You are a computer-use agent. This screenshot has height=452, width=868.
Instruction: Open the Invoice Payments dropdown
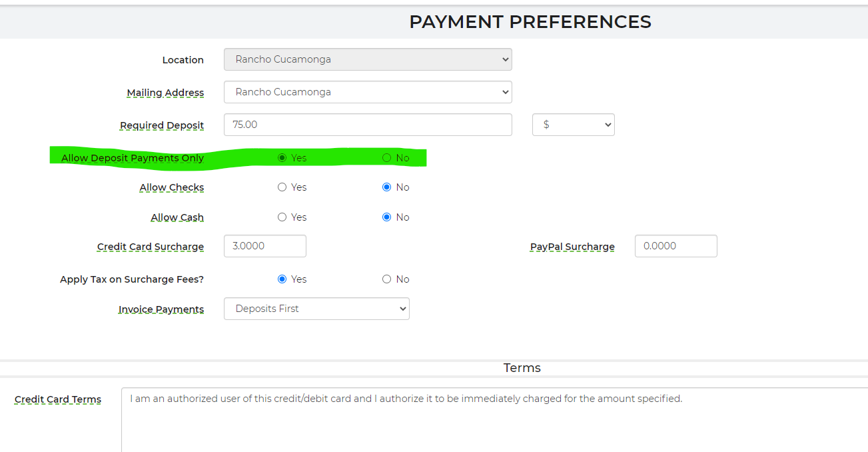click(x=316, y=309)
